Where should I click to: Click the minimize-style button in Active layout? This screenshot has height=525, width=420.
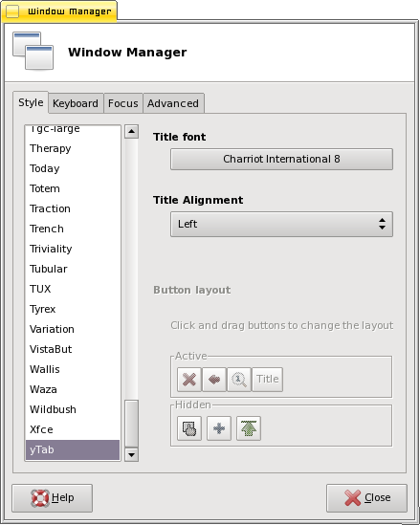[x=214, y=380]
